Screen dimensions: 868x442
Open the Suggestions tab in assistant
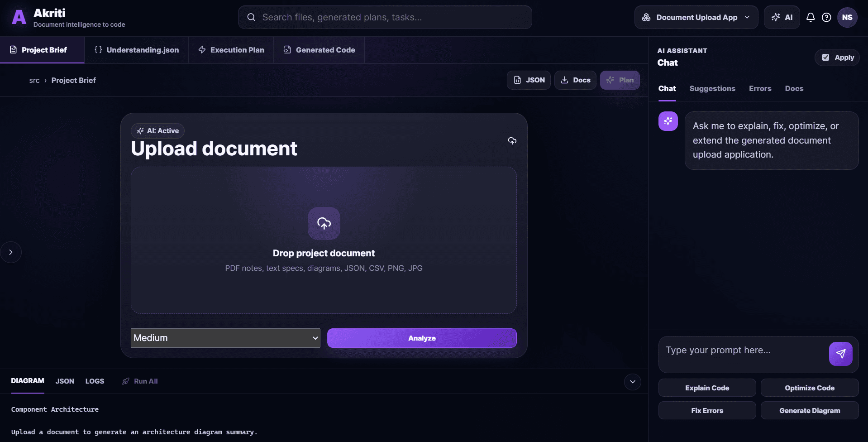pyautogui.click(x=712, y=89)
